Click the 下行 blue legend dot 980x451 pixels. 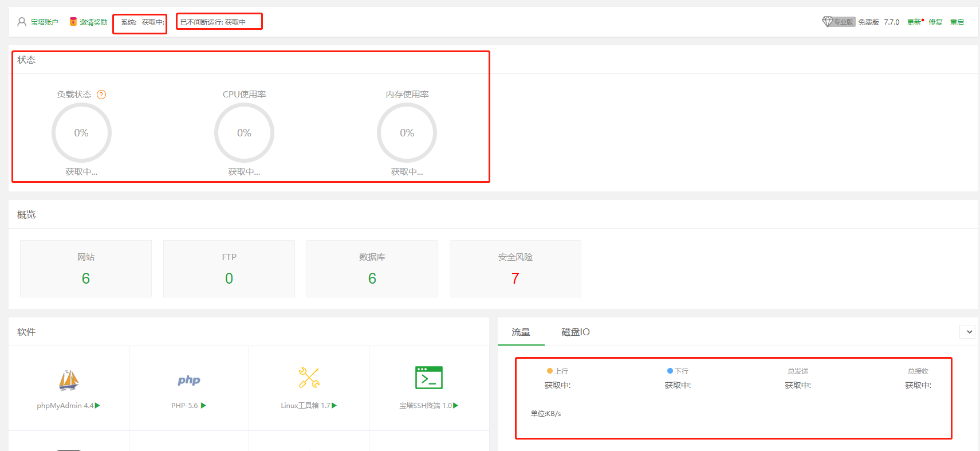pyautogui.click(x=670, y=371)
